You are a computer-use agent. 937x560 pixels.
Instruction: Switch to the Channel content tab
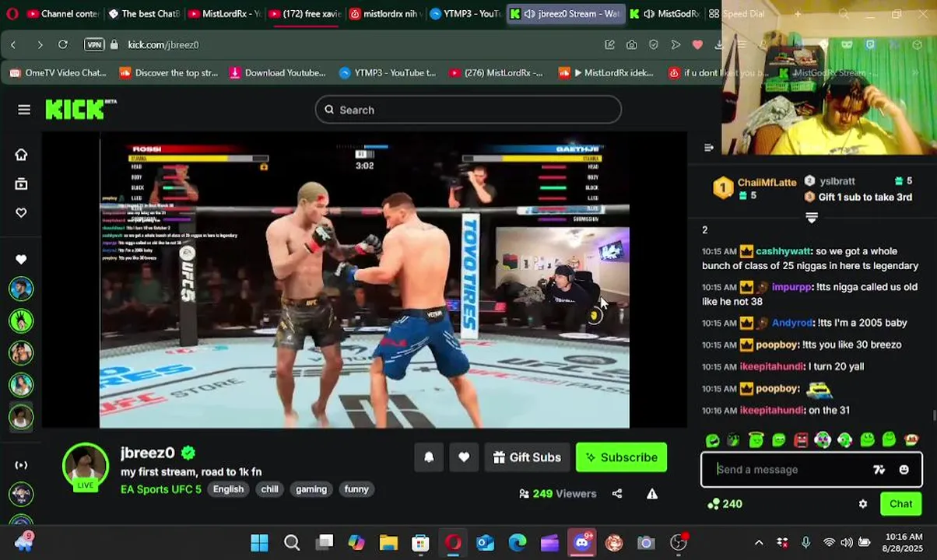(62, 14)
